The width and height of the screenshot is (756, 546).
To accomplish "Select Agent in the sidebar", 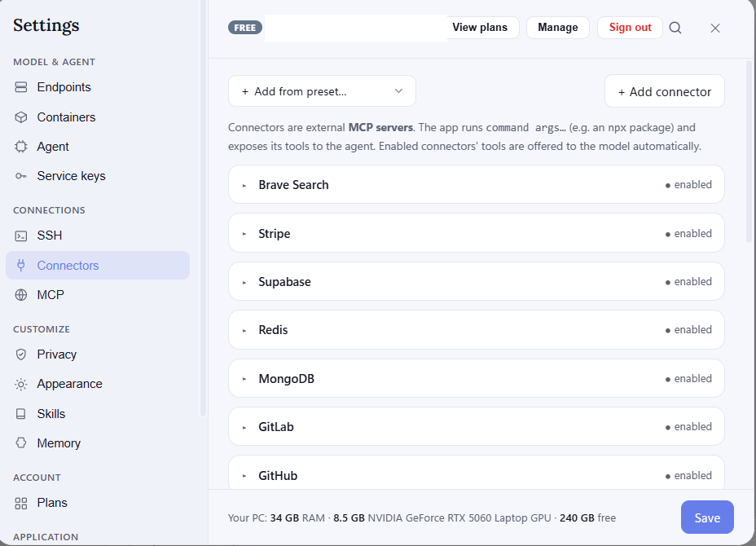I will tap(98, 147).
